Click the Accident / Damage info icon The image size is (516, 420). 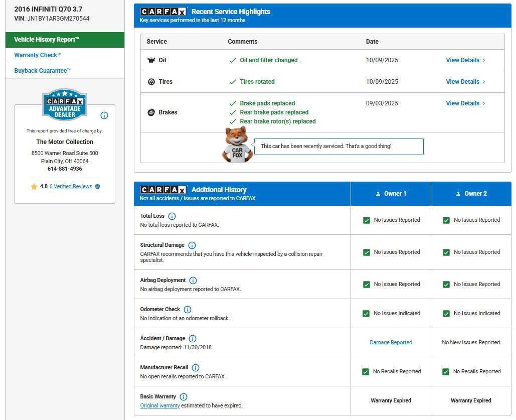(193, 339)
